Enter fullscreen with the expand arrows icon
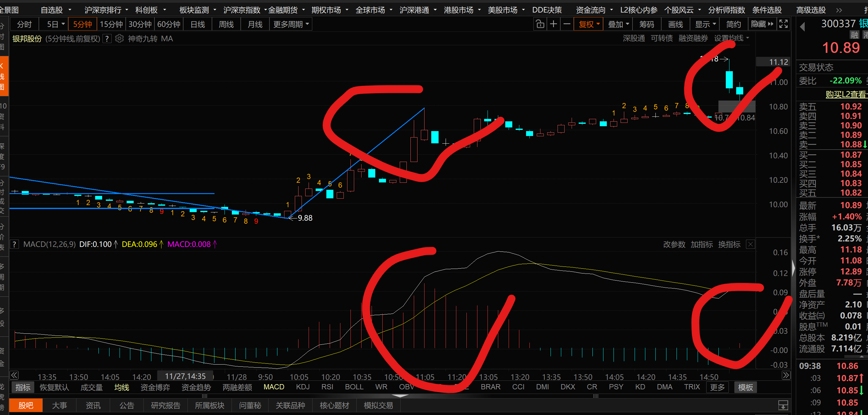 tap(783, 24)
